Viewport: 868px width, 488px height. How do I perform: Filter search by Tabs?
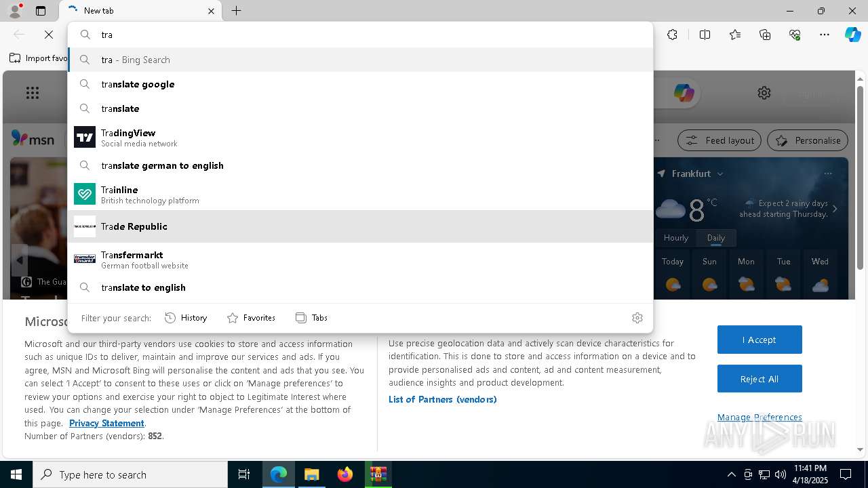(311, 318)
